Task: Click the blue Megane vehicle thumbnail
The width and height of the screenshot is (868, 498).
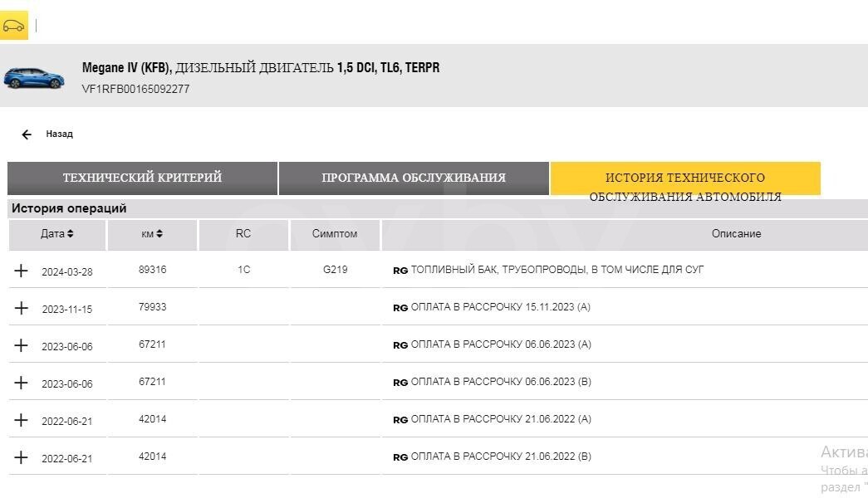Action: point(34,78)
